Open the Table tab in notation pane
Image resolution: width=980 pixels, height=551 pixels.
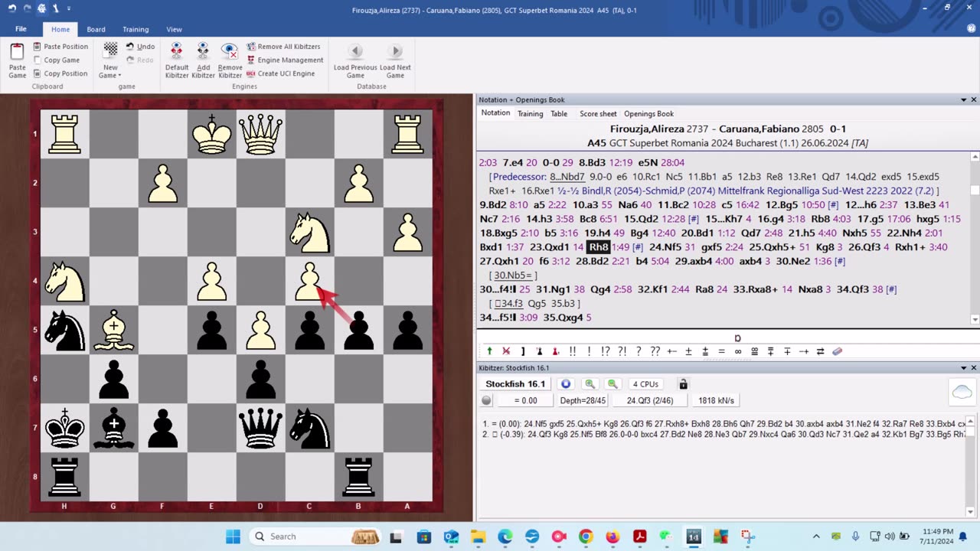pos(559,113)
